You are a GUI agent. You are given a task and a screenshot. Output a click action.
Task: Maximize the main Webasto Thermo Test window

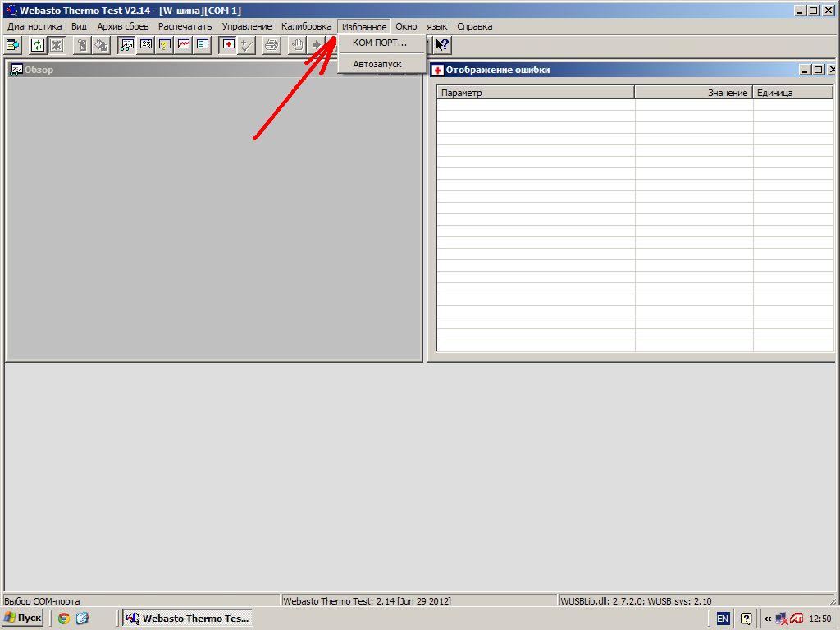click(x=813, y=10)
